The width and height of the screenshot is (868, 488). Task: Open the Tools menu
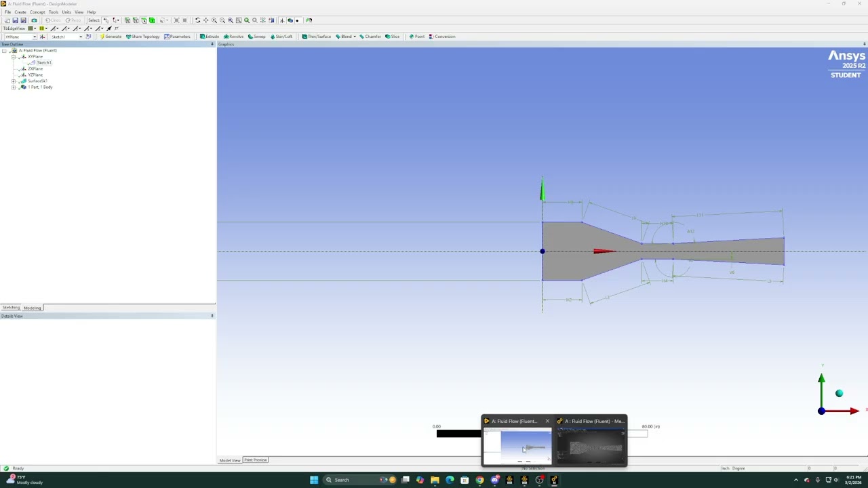[54, 12]
